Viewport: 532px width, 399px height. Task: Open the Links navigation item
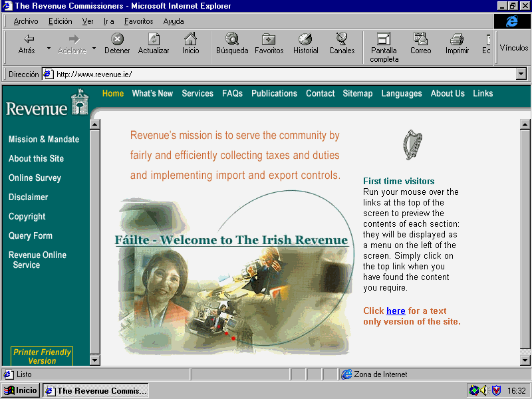483,93
